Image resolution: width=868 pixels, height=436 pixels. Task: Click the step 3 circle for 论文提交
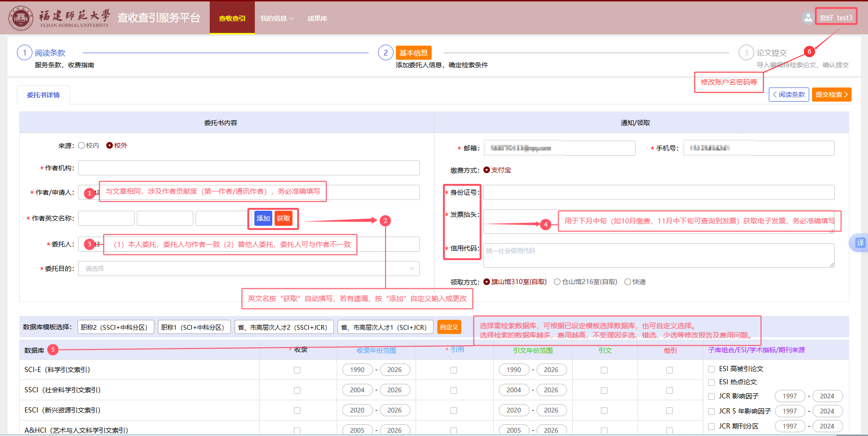(x=746, y=53)
